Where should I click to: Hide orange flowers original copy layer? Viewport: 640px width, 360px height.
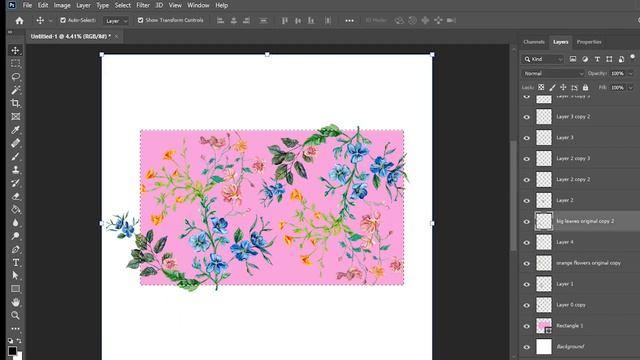pos(527,263)
